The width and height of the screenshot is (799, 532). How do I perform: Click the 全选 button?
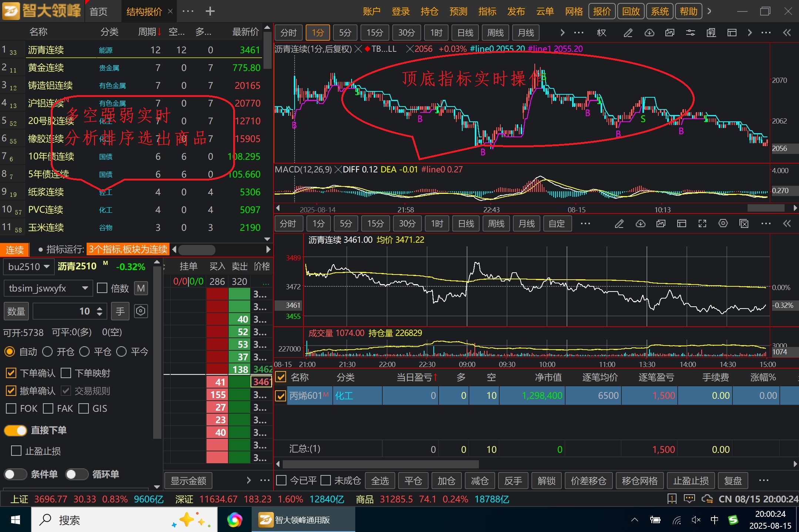[x=380, y=481]
